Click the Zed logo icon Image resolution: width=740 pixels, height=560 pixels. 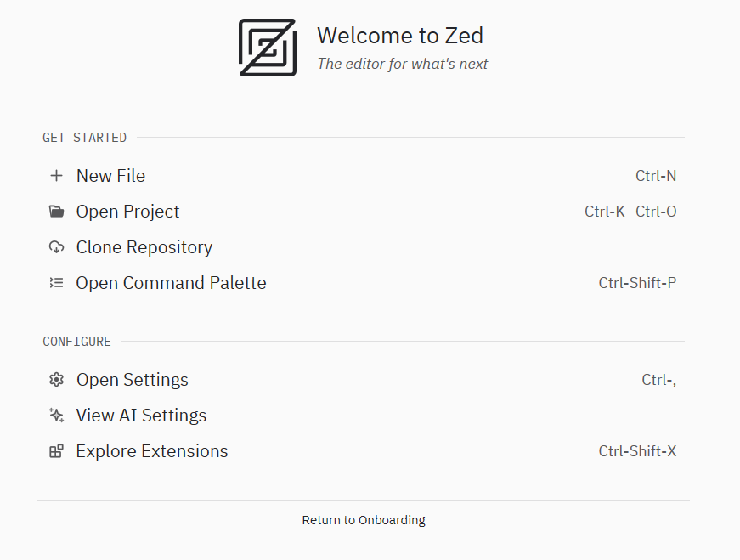(268, 48)
